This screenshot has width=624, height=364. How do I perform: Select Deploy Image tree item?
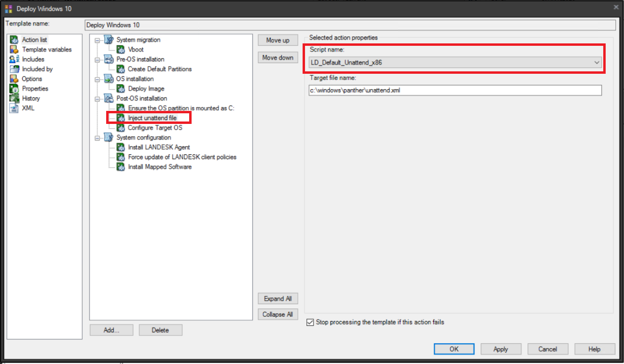pyautogui.click(x=146, y=89)
